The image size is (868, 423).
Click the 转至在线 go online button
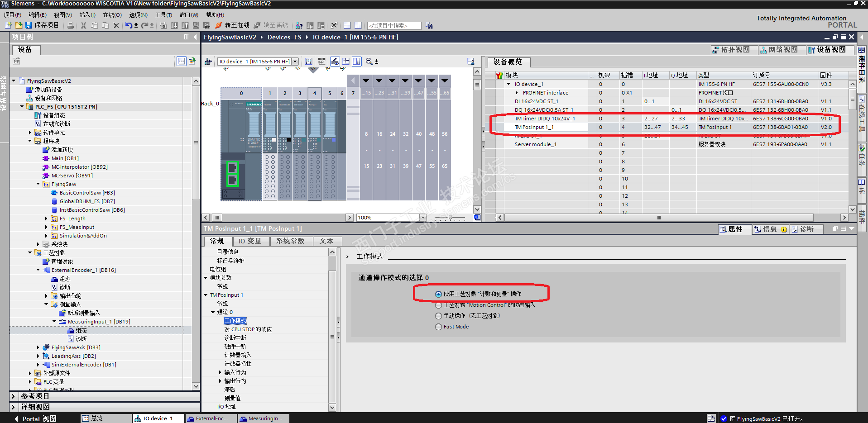point(233,25)
